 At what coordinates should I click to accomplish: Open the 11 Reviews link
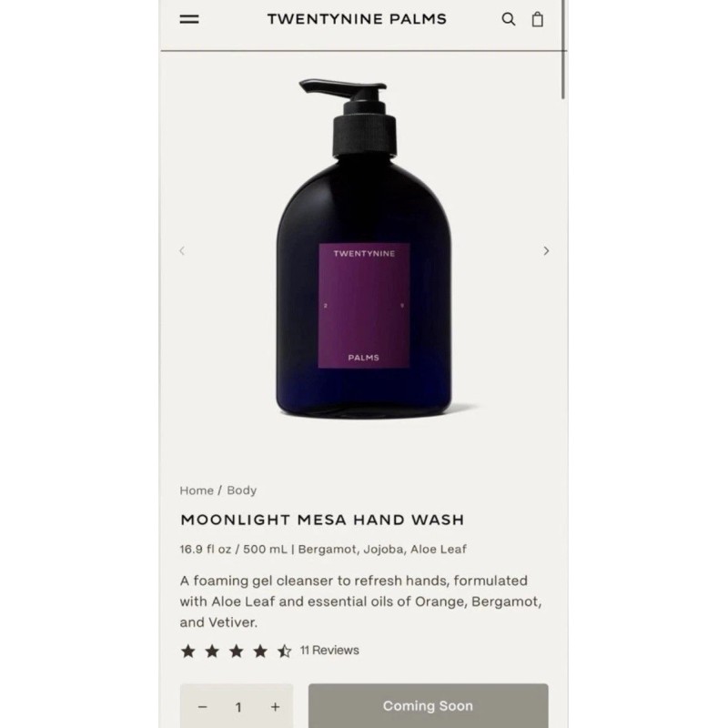329,650
